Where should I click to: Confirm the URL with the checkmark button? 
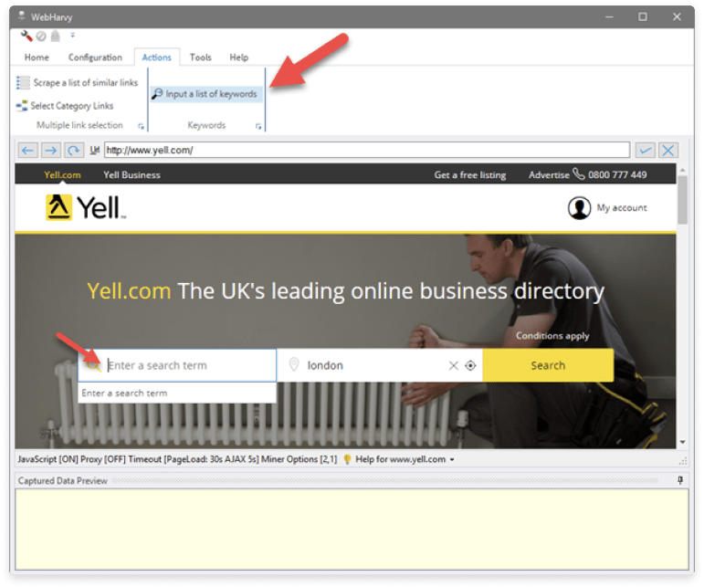pos(646,151)
